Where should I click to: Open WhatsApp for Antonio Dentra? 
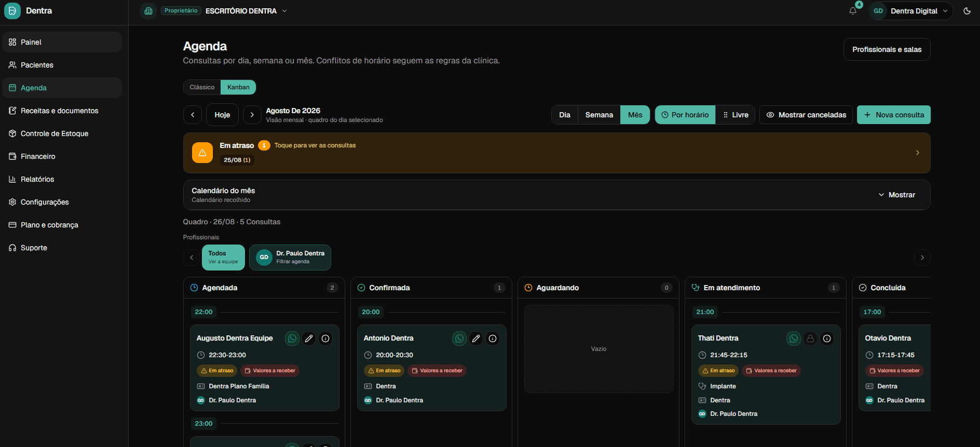coord(459,338)
